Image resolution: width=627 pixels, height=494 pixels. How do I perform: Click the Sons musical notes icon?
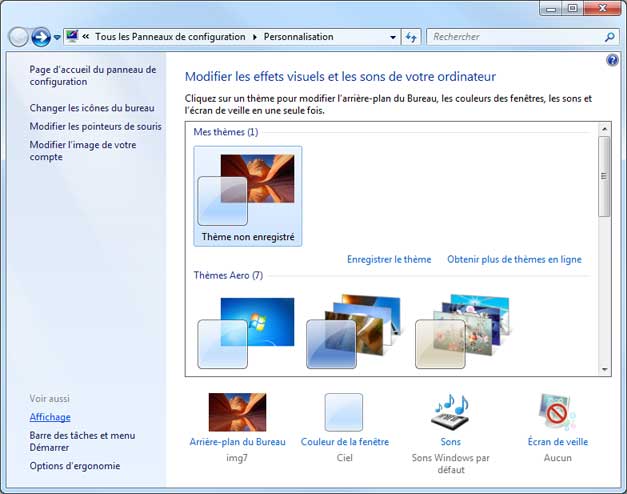click(451, 412)
